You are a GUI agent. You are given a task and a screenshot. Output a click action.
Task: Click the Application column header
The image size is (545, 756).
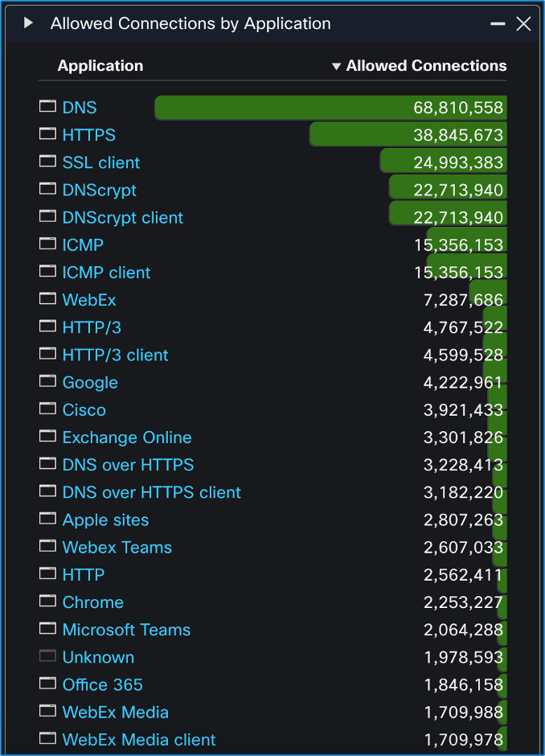pos(100,66)
